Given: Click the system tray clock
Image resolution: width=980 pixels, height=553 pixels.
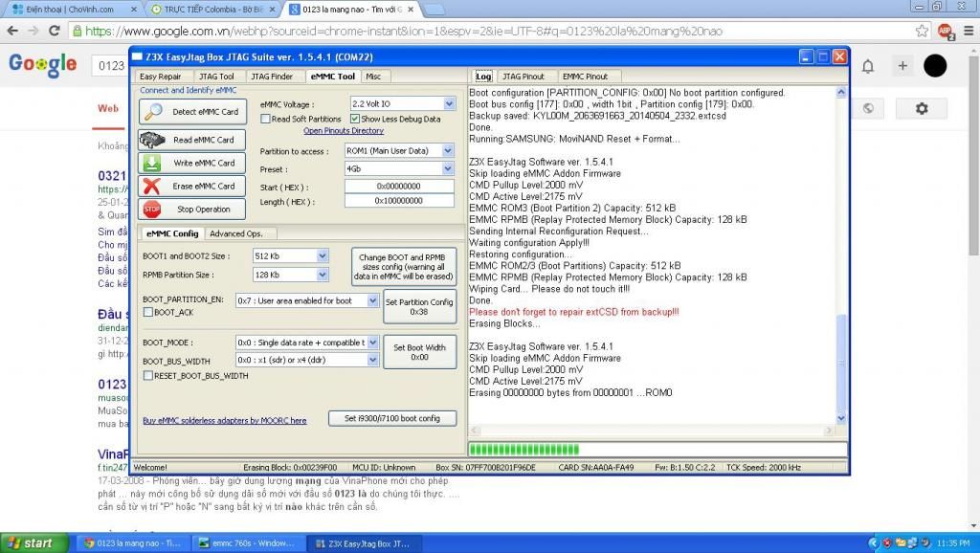Looking at the screenshot, I should 953,543.
